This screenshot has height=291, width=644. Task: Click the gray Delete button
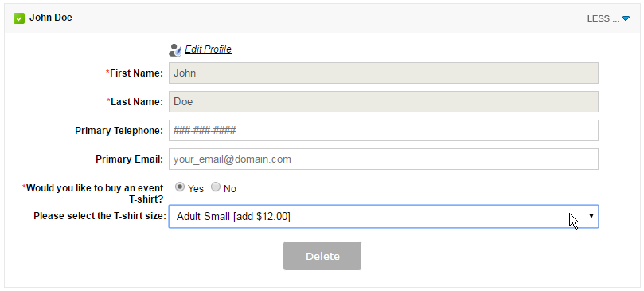click(322, 256)
